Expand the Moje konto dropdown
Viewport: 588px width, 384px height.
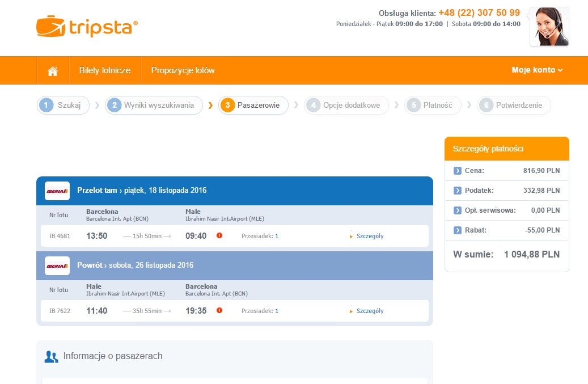tap(537, 70)
